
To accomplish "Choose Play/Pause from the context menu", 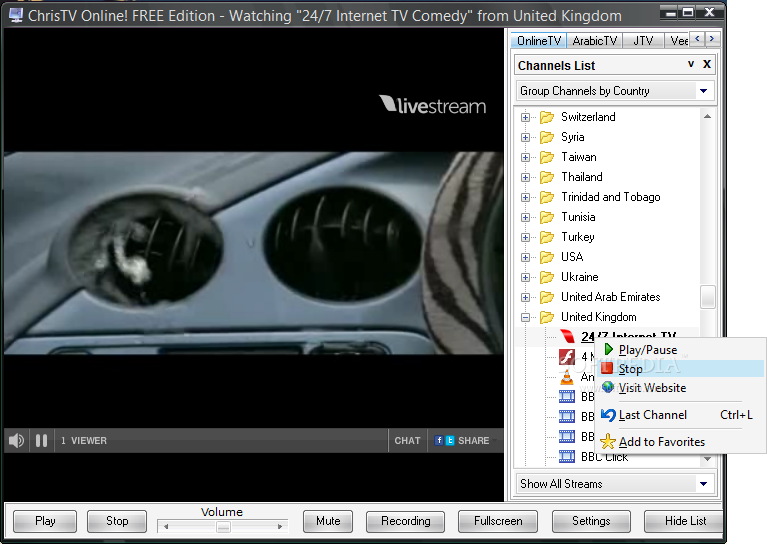I will click(x=680, y=350).
